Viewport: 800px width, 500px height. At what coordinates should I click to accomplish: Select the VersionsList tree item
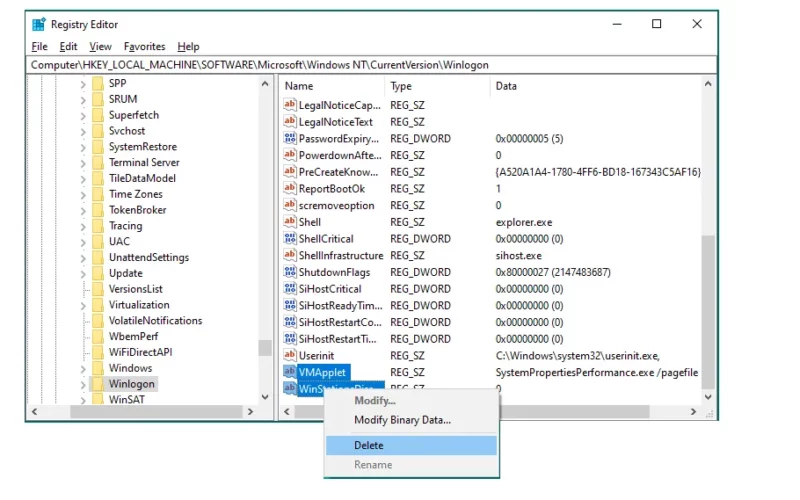coord(135,289)
